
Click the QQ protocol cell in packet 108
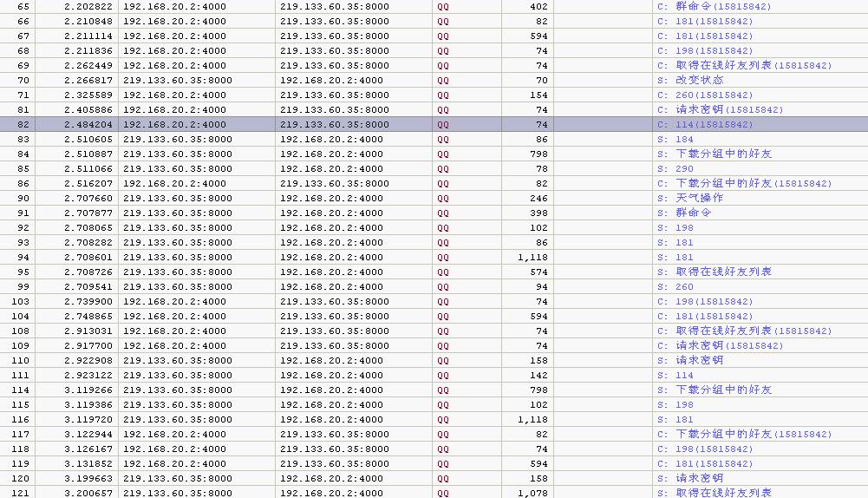click(x=443, y=331)
